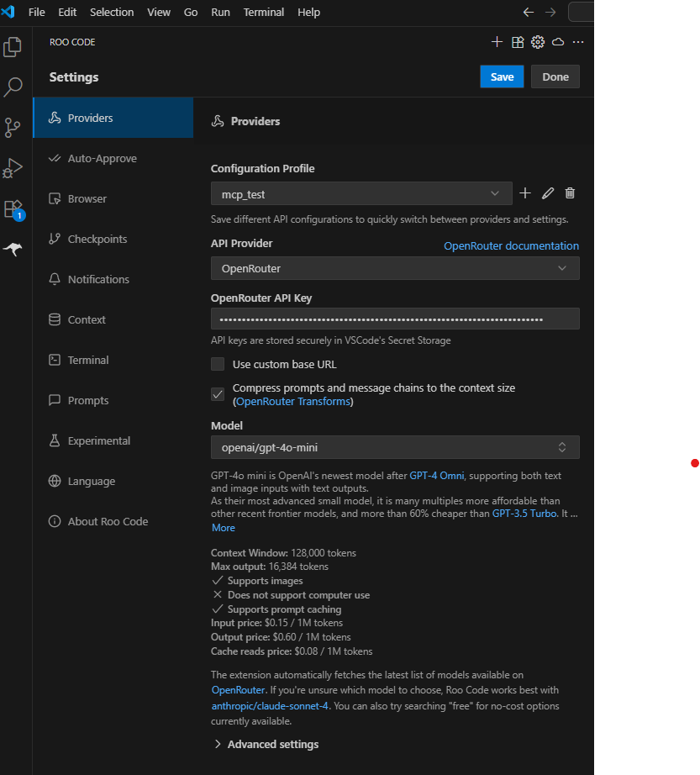Open API Provider OpenRouter dropdown
700x775 pixels.
coord(395,268)
